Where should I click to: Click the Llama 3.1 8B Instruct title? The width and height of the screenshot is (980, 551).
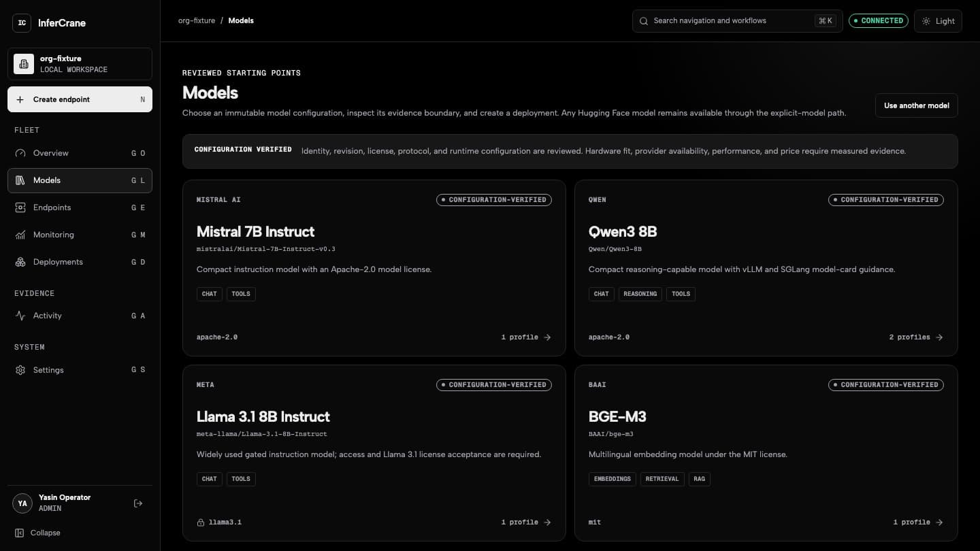tap(263, 417)
